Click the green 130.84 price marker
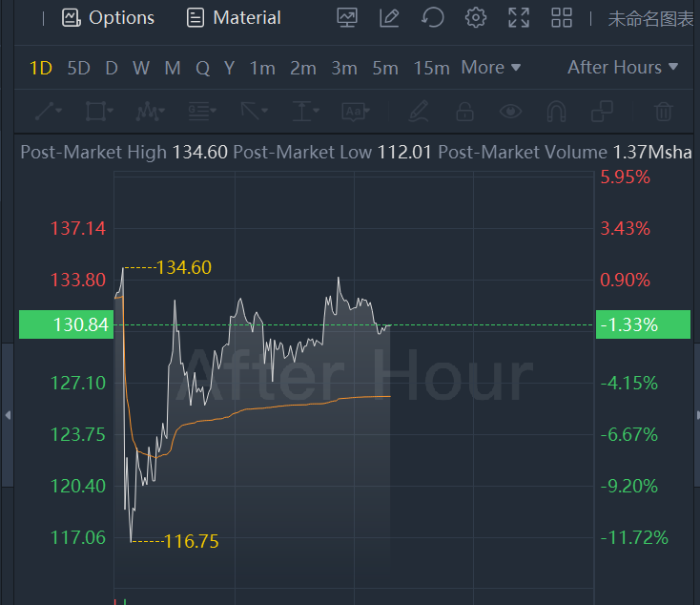The height and width of the screenshot is (605, 700). [x=67, y=324]
